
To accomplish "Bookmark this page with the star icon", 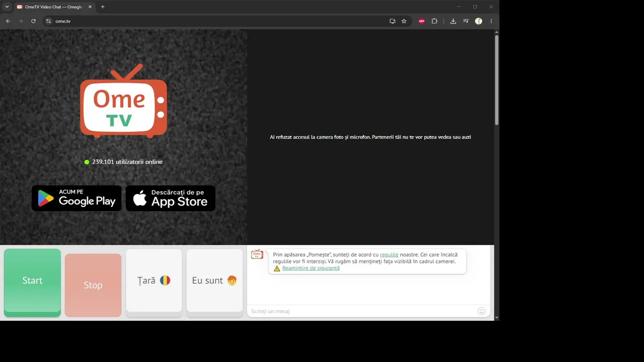I will [404, 21].
